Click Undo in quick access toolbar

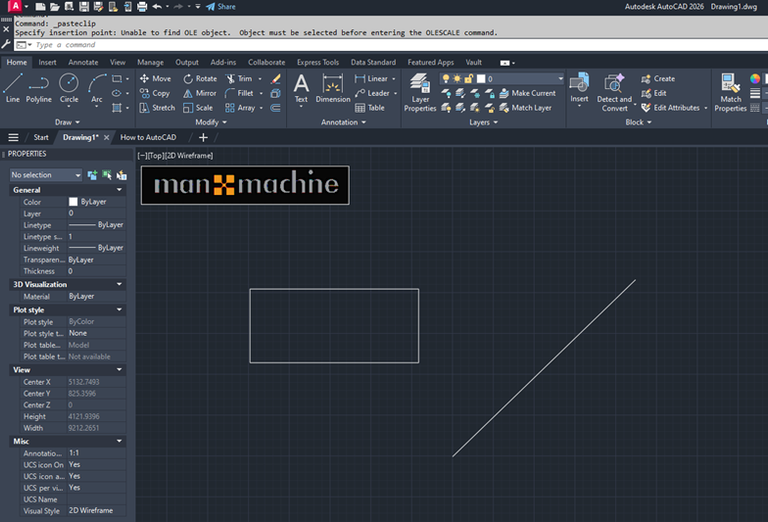tap(157, 6)
